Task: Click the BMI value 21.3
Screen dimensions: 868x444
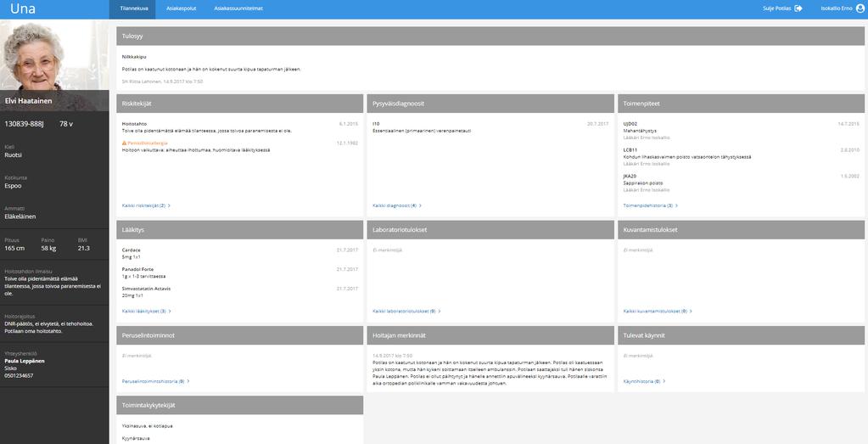Action: (84, 248)
